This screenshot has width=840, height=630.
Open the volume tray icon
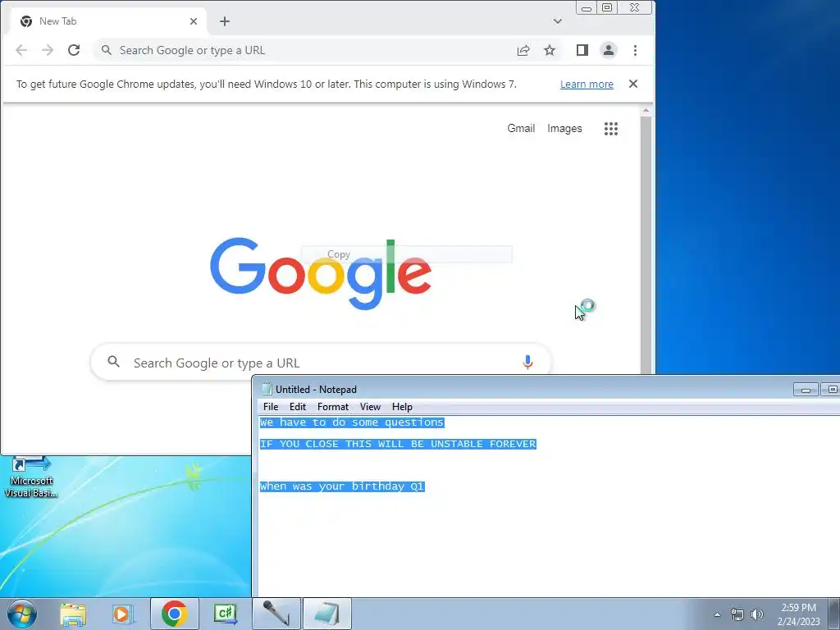[757, 614]
